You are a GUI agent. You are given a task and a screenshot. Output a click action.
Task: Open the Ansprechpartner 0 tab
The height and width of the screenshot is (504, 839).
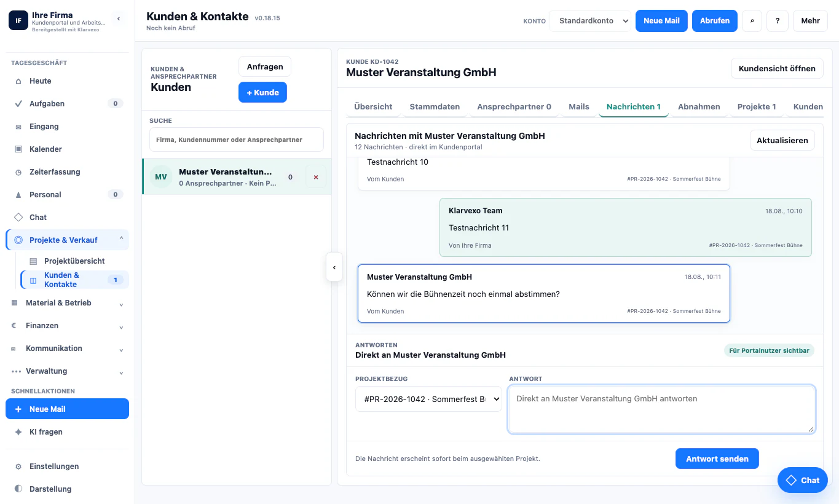(x=514, y=106)
